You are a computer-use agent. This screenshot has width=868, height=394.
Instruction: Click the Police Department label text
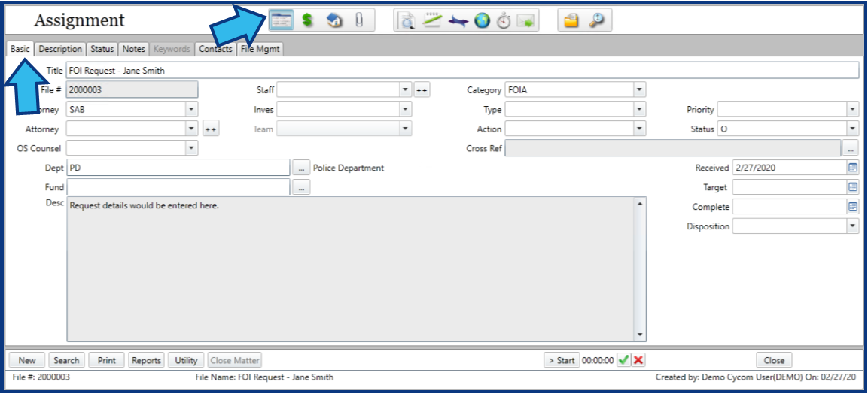click(x=349, y=168)
